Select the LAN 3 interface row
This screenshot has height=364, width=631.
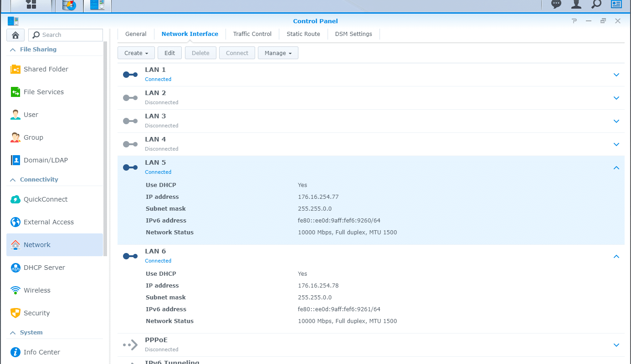point(371,121)
